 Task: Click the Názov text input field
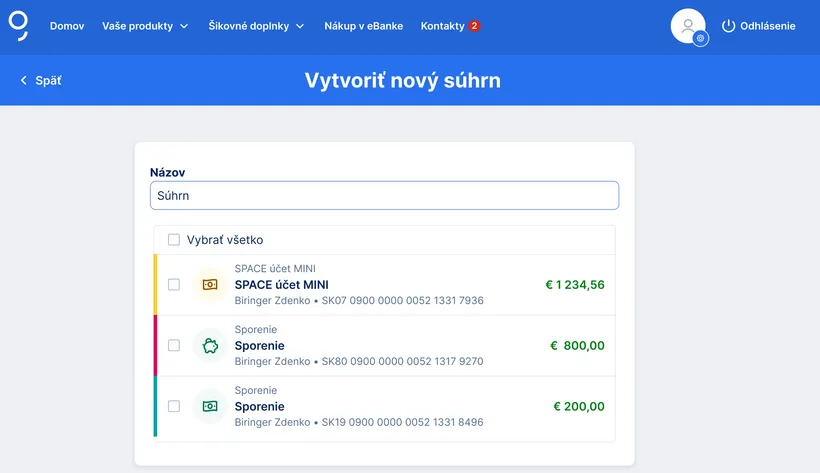pos(384,196)
